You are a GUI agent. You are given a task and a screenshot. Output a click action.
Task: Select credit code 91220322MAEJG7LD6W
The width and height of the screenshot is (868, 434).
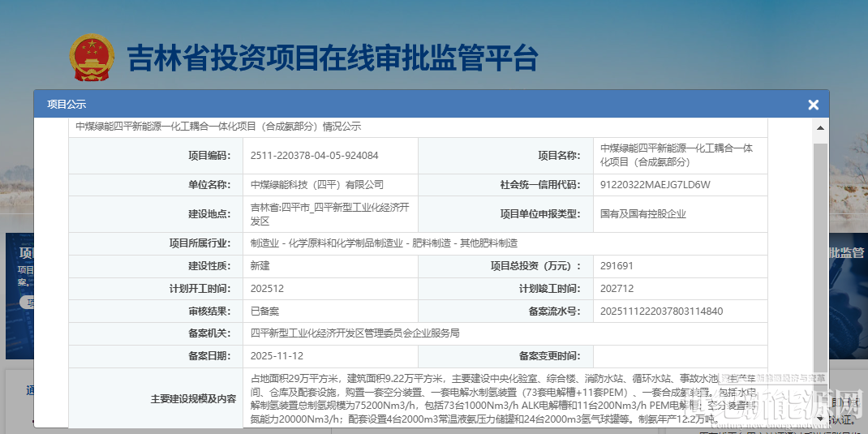point(655,185)
